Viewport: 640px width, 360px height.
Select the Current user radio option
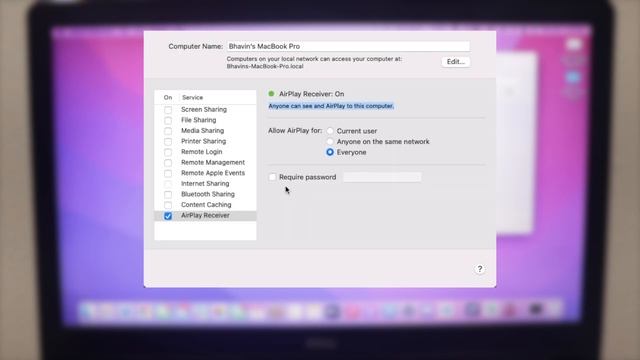[330, 131]
